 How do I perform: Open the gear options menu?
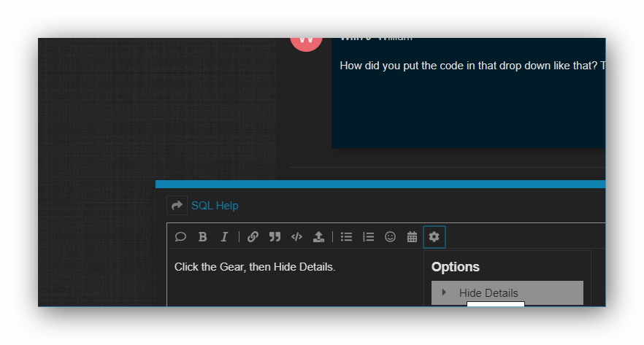pyautogui.click(x=434, y=237)
